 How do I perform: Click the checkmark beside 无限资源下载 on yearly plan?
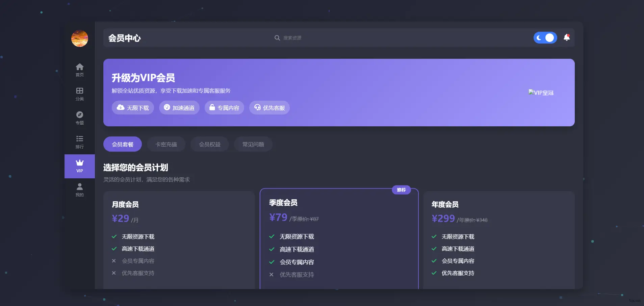(434, 236)
